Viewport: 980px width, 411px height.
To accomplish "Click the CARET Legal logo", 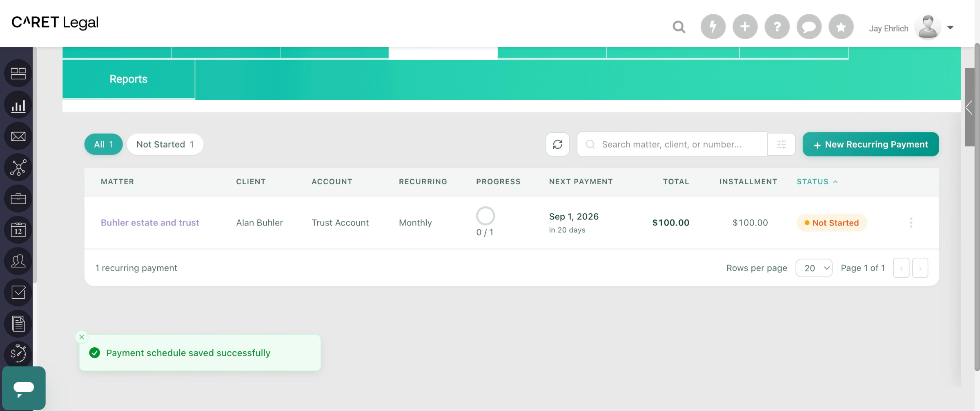I will coord(55,22).
